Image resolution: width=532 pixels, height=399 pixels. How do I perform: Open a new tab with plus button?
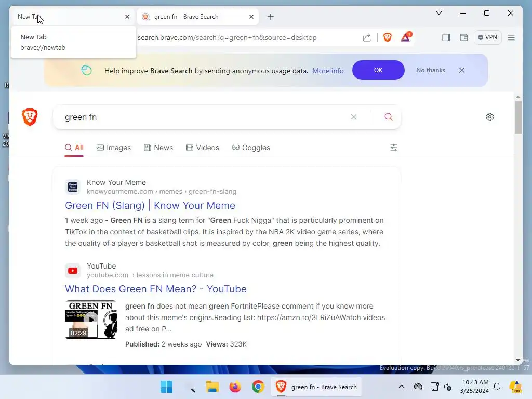[270, 17]
